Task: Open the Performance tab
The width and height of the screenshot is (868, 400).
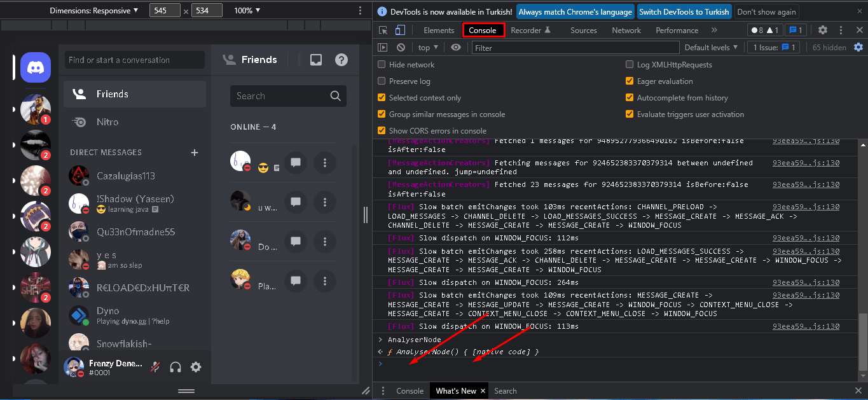Action: (677, 31)
